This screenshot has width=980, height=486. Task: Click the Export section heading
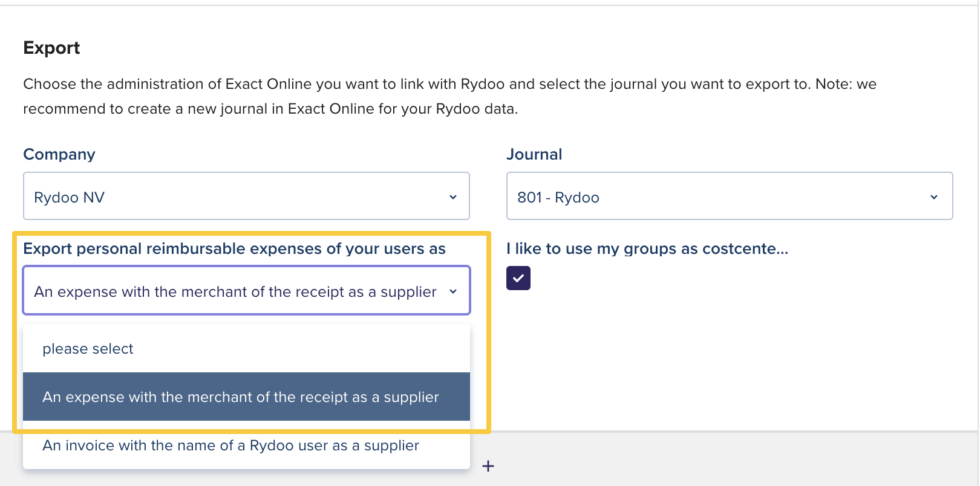51,48
